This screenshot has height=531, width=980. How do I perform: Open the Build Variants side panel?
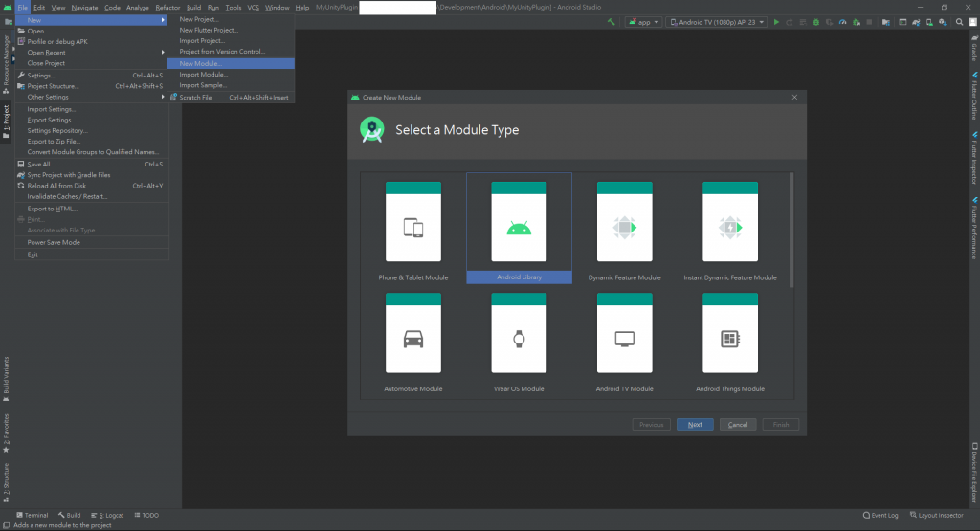tap(7, 380)
